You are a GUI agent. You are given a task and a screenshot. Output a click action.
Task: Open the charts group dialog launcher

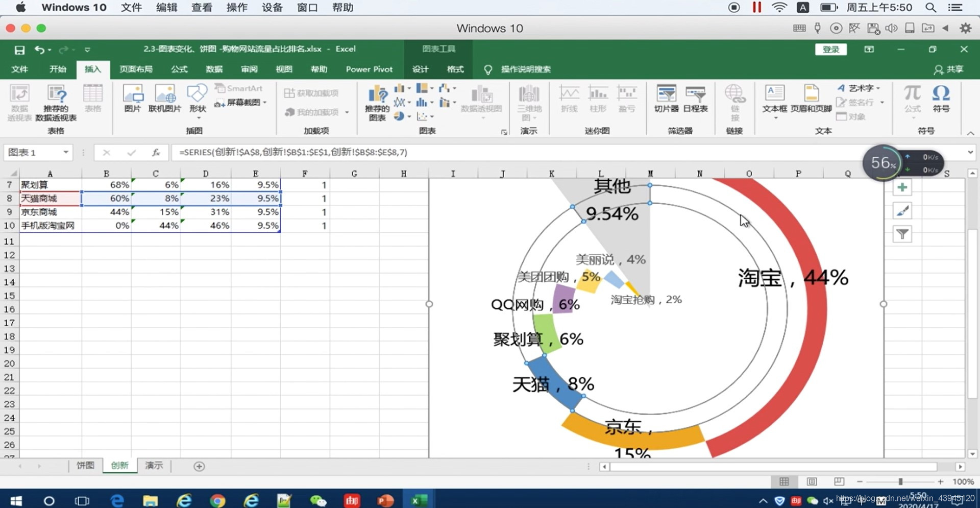(x=504, y=132)
